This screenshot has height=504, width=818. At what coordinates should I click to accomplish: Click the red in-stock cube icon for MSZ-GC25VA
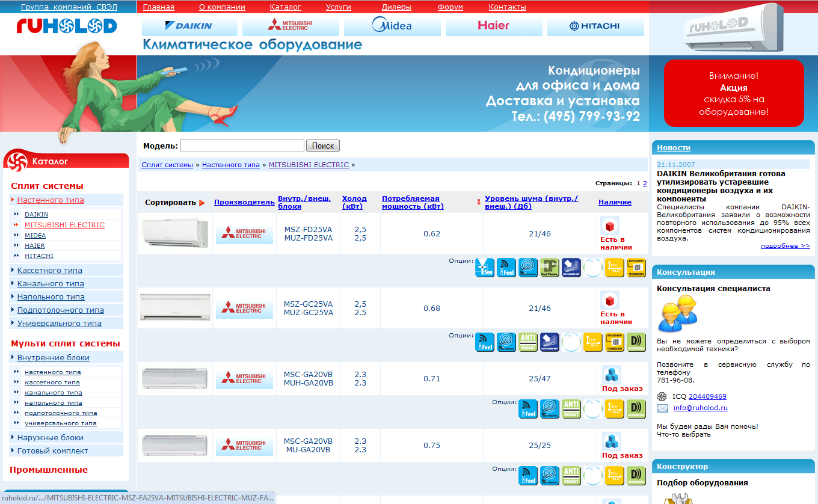pyautogui.click(x=610, y=301)
